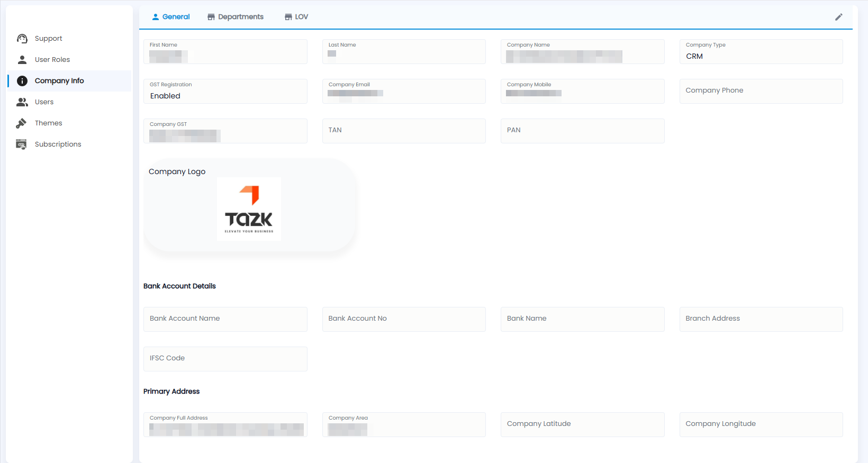Click the User Roles person icon
The height and width of the screenshot is (463, 868).
click(x=22, y=60)
